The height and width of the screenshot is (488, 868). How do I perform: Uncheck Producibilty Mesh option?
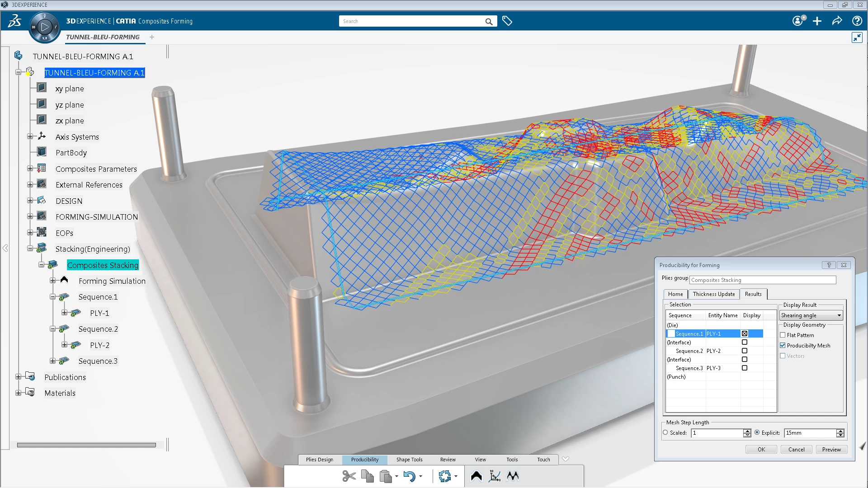click(783, 345)
